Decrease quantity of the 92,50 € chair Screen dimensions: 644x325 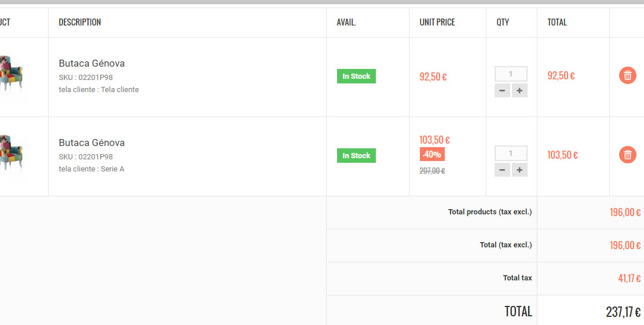(x=502, y=90)
